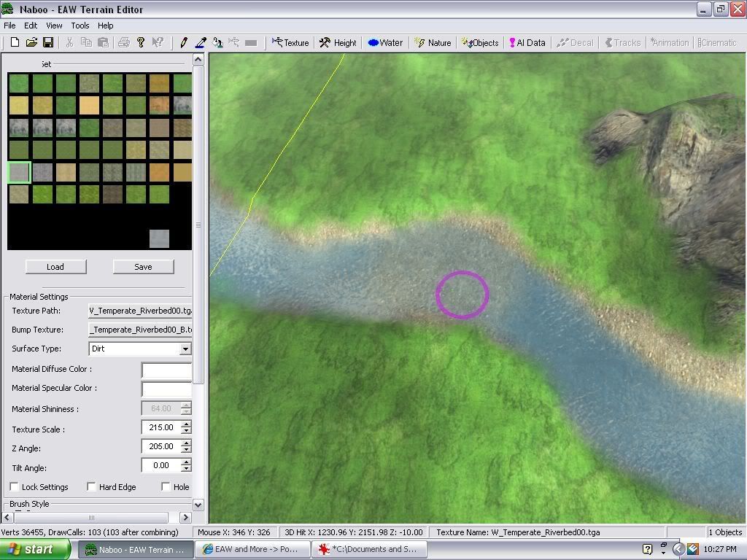This screenshot has width=747, height=560.
Task: Click the context help arrow-question icon
Action: pos(158,42)
